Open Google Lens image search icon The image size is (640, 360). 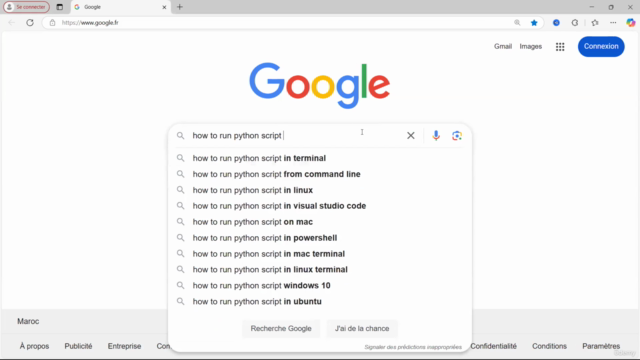coord(457,136)
